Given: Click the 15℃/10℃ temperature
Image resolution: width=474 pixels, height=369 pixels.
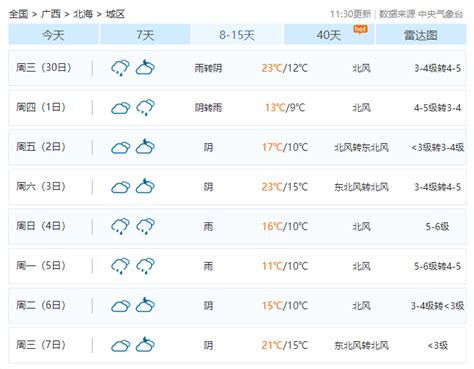Looking at the screenshot, I should pyautogui.click(x=285, y=306).
